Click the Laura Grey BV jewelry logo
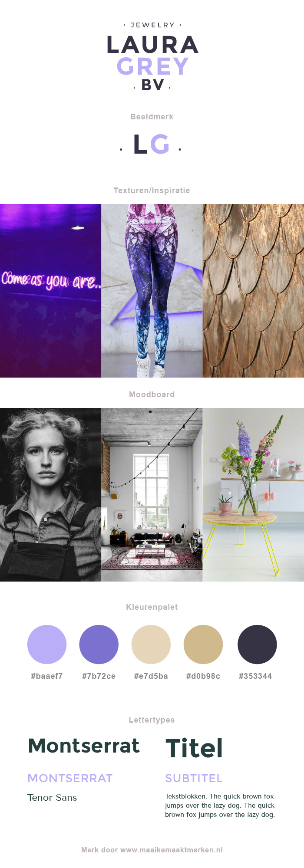This screenshot has height=868, width=304. [152, 56]
